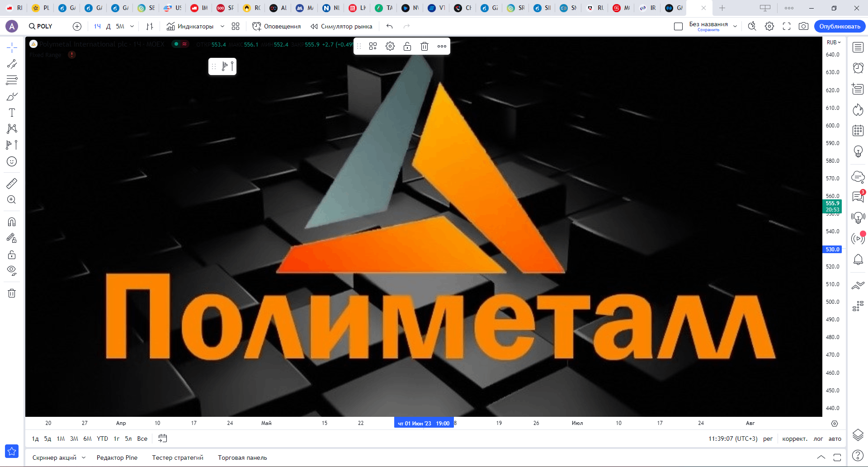Open the hotlists flame panel

(x=858, y=110)
